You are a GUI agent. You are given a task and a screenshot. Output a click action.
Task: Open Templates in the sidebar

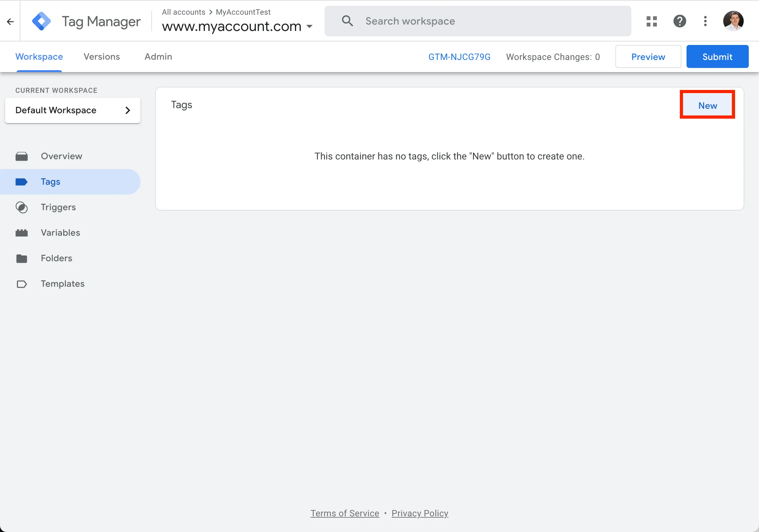63,284
